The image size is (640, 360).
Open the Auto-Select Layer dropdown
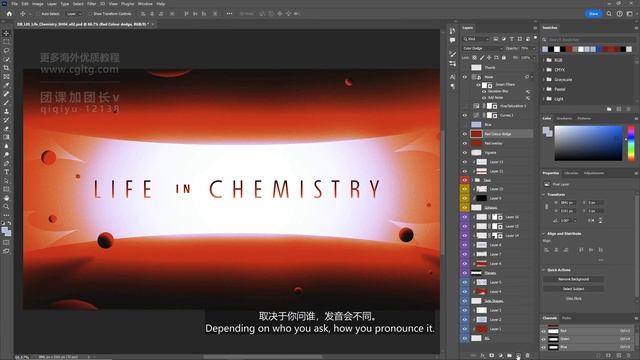[x=73, y=14]
